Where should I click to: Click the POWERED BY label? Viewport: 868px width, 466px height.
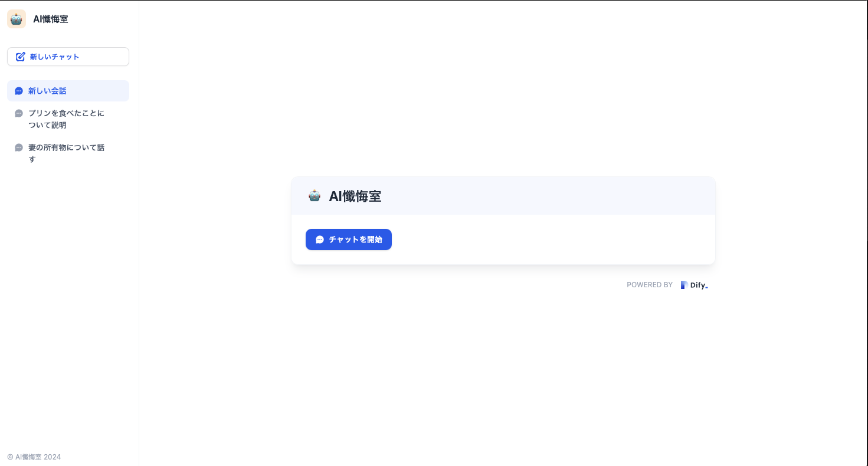649,284
